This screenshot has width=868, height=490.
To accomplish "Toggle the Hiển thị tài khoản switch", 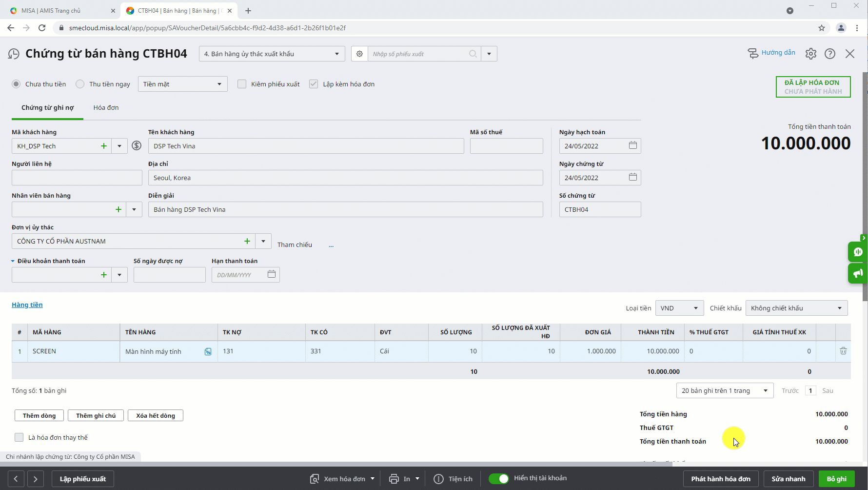I will (498, 478).
